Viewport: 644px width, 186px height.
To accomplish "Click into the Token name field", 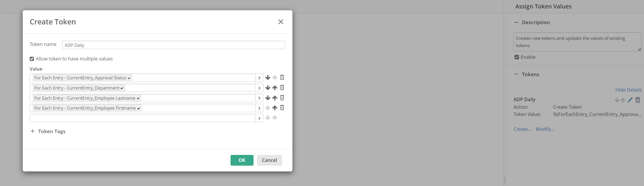I will coord(174,45).
